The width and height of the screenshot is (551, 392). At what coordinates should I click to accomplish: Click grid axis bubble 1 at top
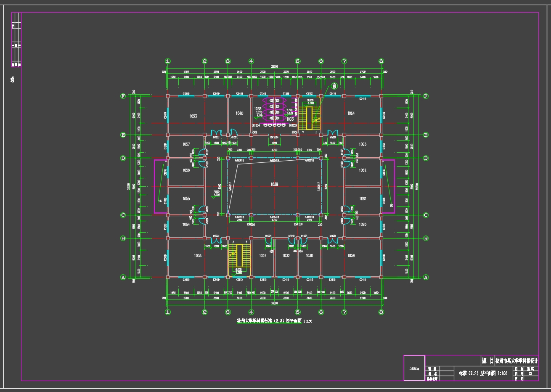(x=168, y=61)
